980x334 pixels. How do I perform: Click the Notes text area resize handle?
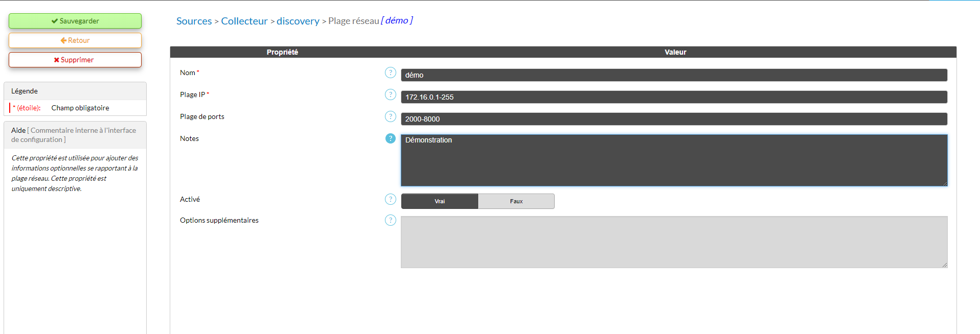(x=945, y=183)
